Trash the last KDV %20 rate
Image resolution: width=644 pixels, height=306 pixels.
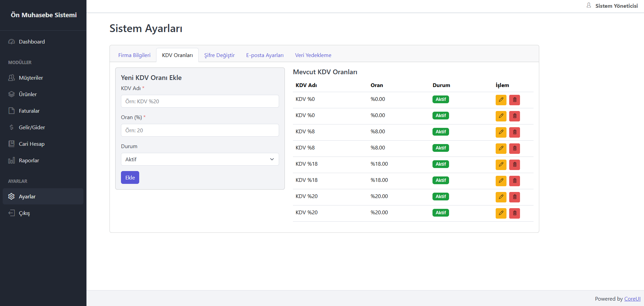point(514,213)
